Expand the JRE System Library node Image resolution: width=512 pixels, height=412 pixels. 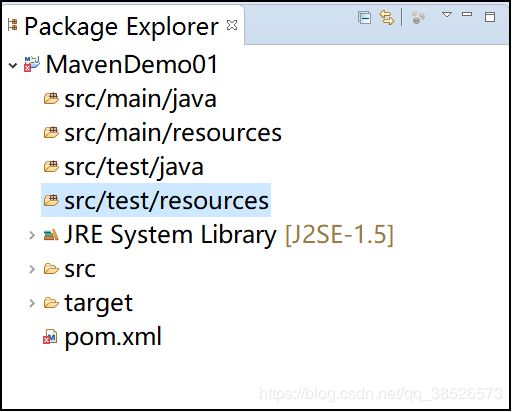pos(32,235)
